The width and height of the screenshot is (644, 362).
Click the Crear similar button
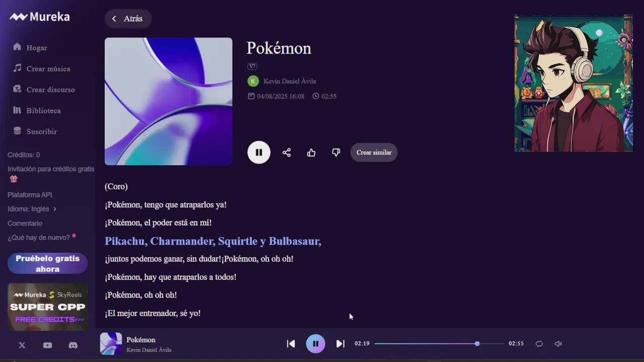point(374,152)
